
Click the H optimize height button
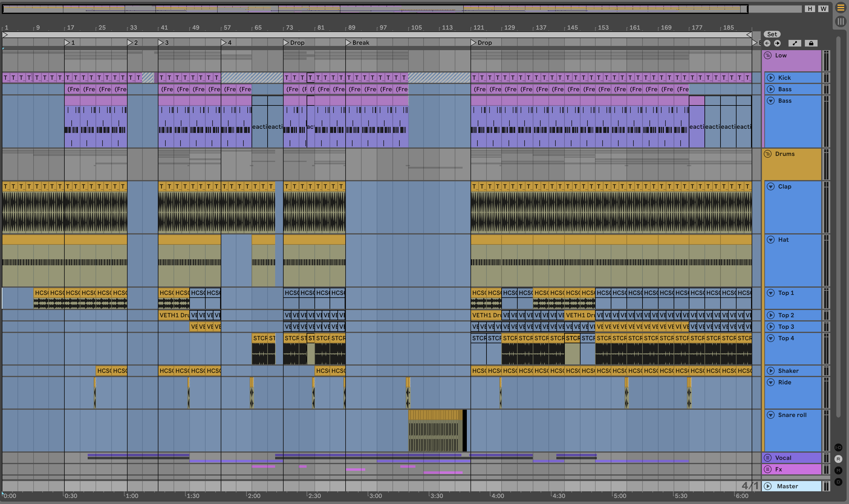click(x=810, y=9)
